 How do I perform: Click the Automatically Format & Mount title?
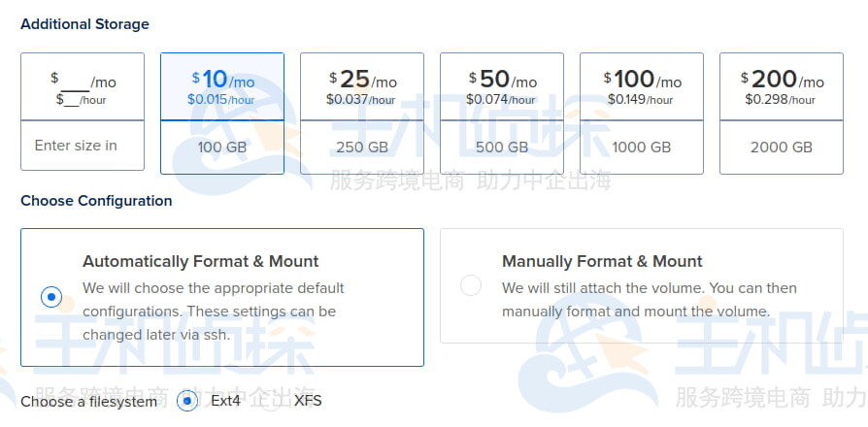point(201,261)
